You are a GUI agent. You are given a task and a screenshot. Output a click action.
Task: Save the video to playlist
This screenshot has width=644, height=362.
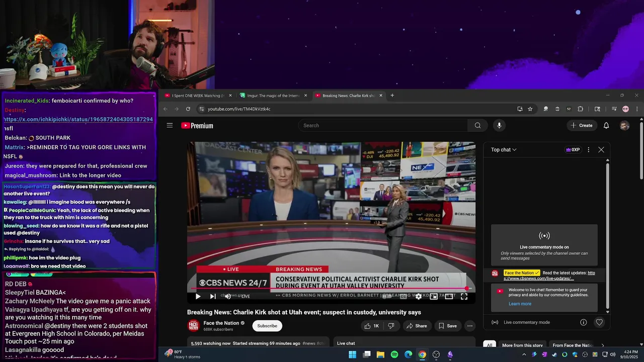pyautogui.click(x=447, y=326)
